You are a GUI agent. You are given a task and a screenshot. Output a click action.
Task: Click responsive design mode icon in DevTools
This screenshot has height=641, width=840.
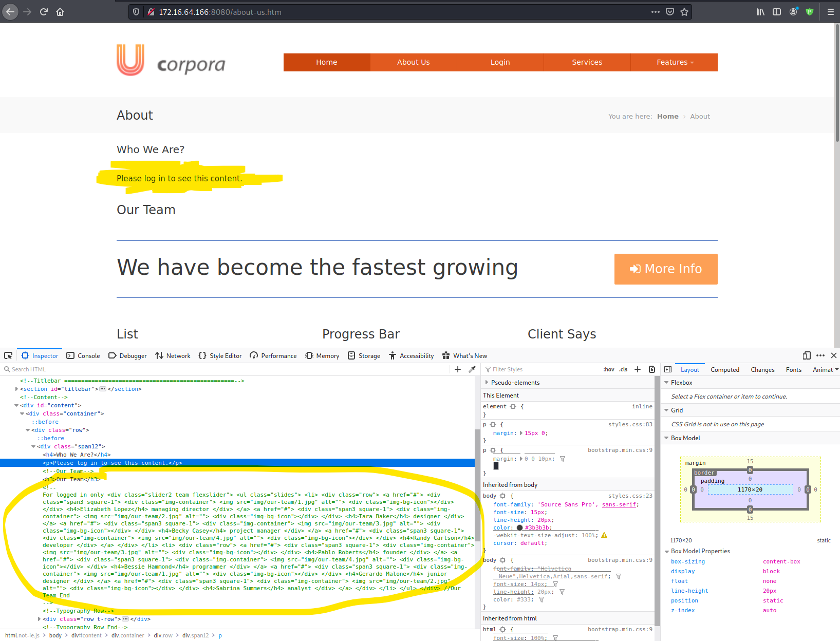pos(807,355)
